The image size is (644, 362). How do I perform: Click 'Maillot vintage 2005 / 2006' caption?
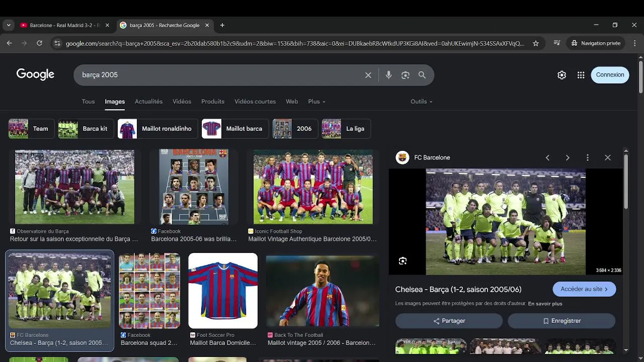pyautogui.click(x=321, y=343)
